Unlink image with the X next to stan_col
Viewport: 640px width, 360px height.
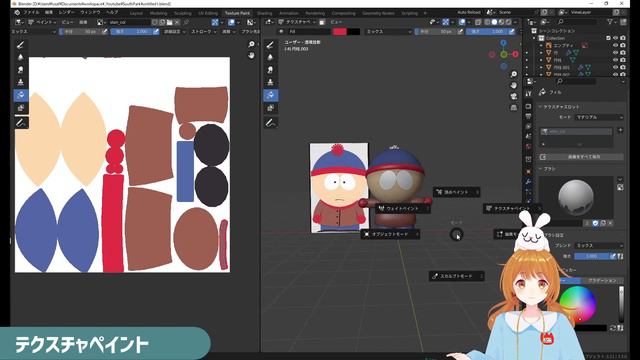pos(177,22)
